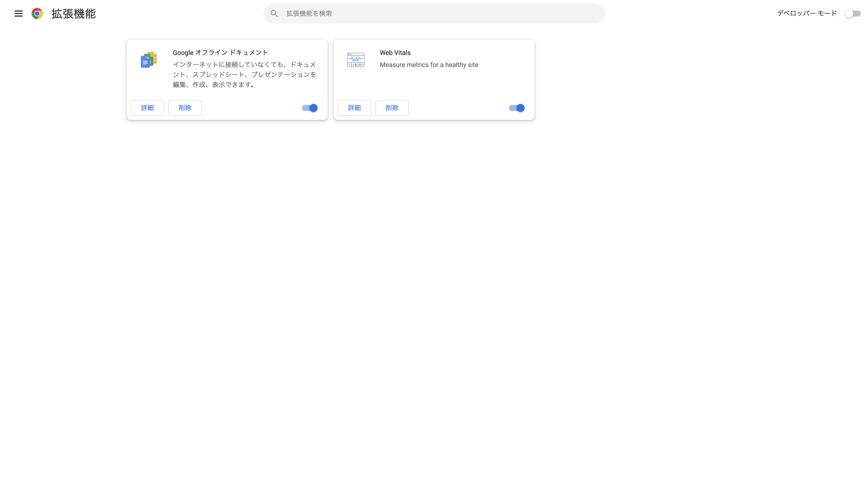Focus the 拡張機能を検索 search field

(434, 14)
